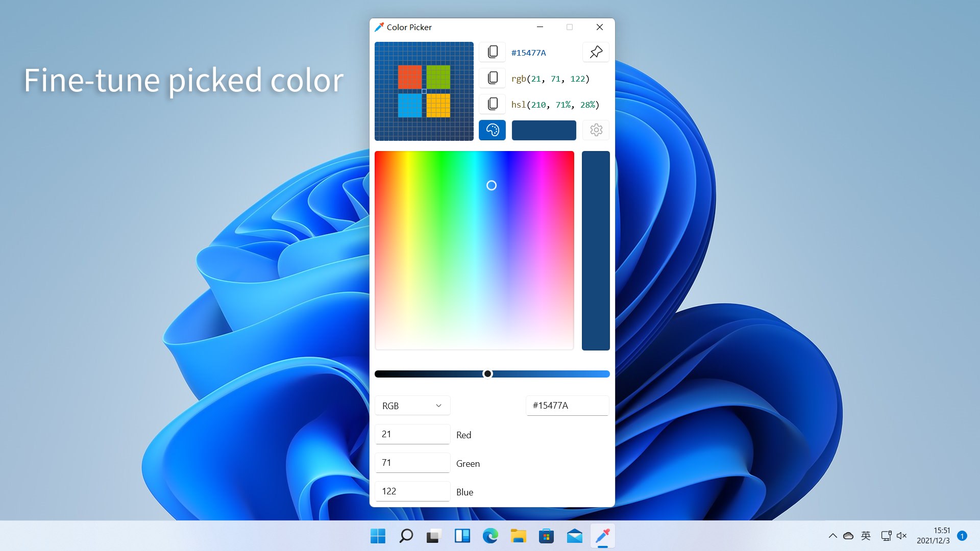This screenshot has height=551, width=980.
Task: Show hidden system tray icons
Action: tap(832, 536)
